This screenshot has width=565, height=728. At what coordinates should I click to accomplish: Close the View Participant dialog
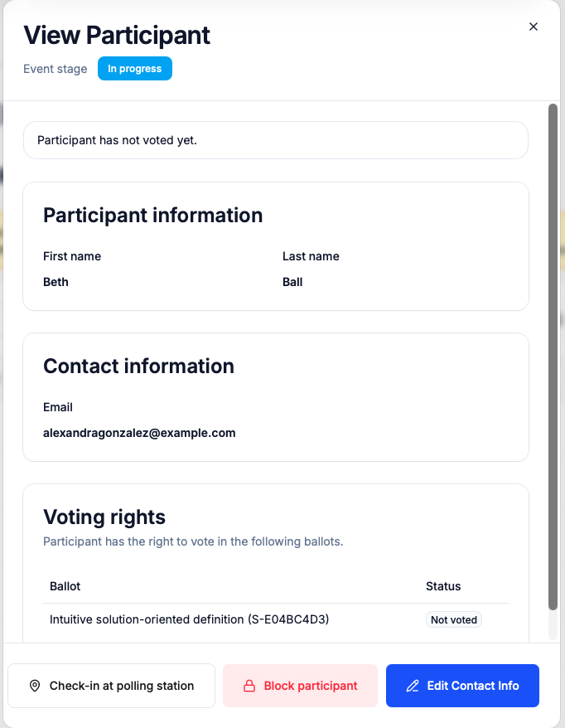pos(534,27)
